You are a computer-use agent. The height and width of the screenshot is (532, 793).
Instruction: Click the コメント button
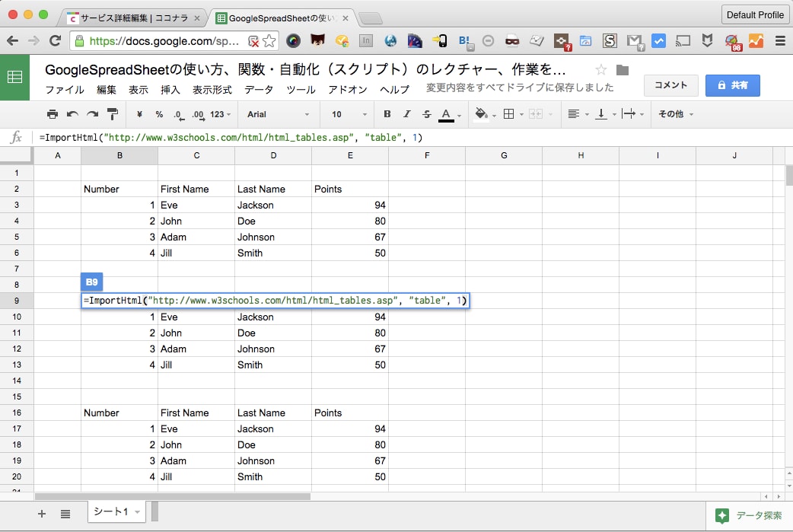670,85
